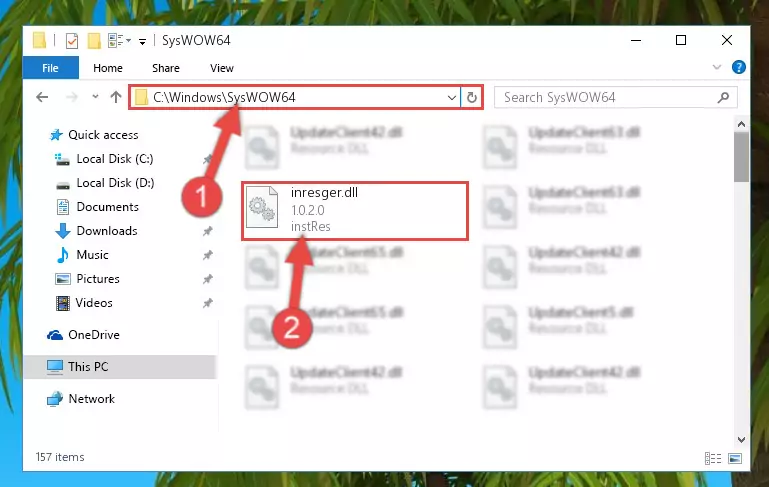
Task: Click the pin icon beside Music
Action: [x=207, y=255]
